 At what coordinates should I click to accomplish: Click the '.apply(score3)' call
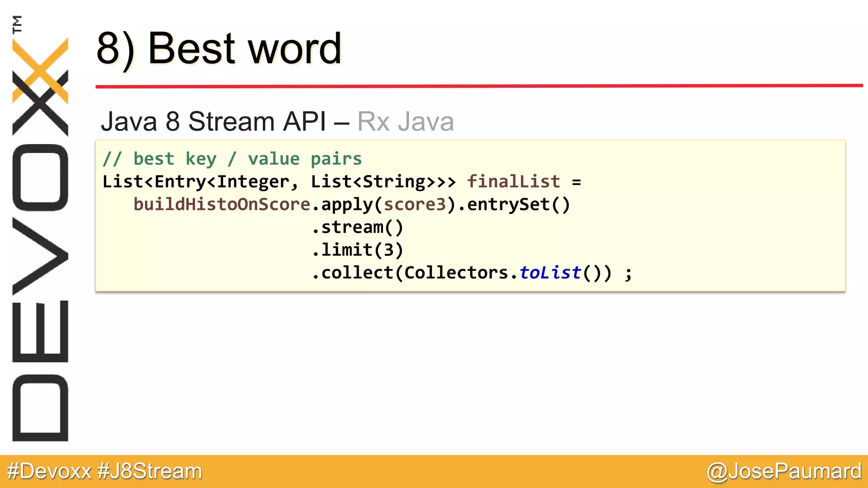pos(384,205)
